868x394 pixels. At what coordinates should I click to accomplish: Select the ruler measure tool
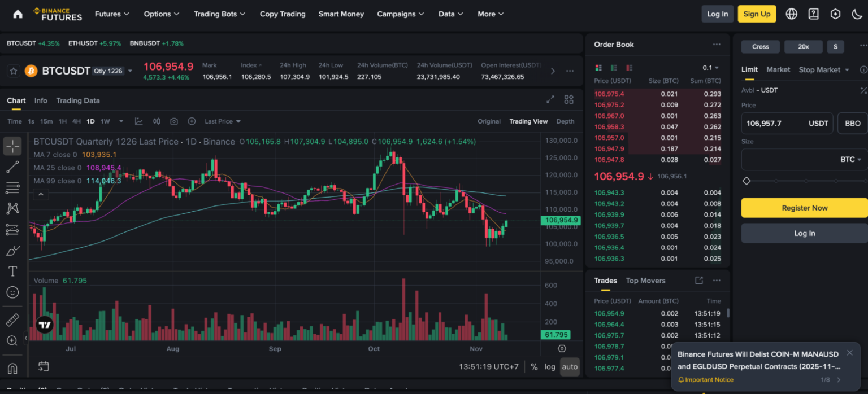coord(12,320)
